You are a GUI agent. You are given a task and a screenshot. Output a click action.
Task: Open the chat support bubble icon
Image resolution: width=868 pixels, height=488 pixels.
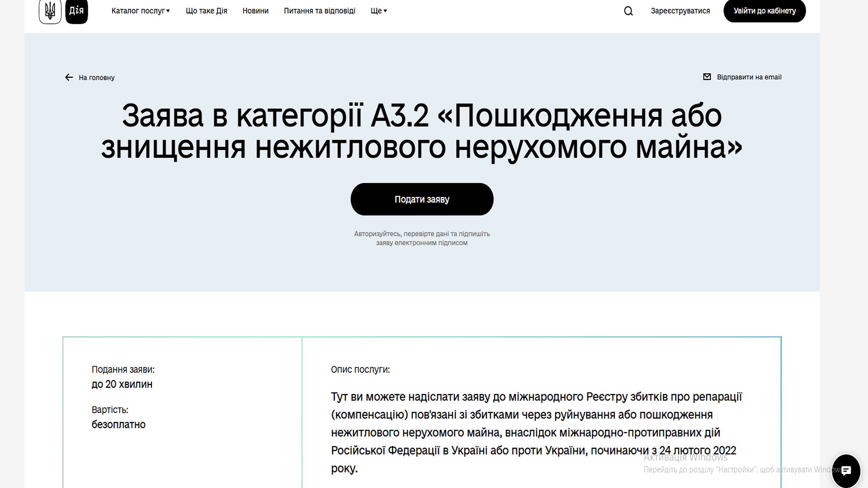846,470
